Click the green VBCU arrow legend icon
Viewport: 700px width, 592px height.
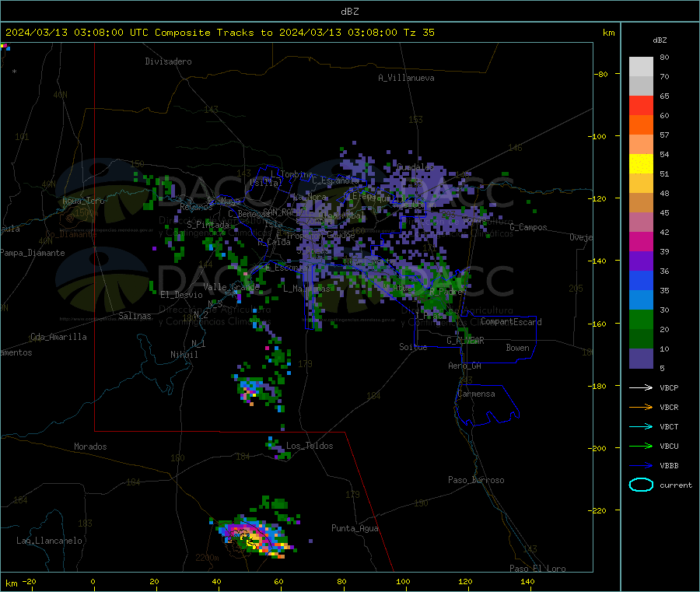pos(641,446)
